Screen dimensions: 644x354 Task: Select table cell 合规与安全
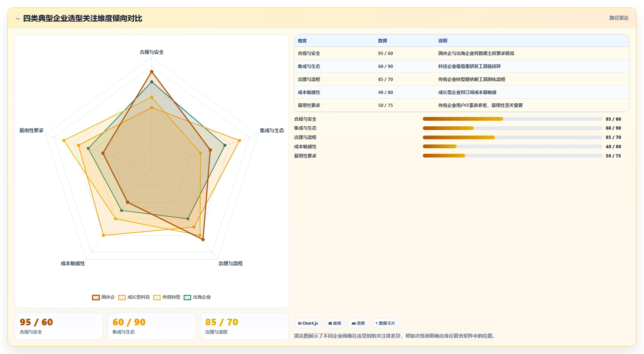click(x=309, y=53)
